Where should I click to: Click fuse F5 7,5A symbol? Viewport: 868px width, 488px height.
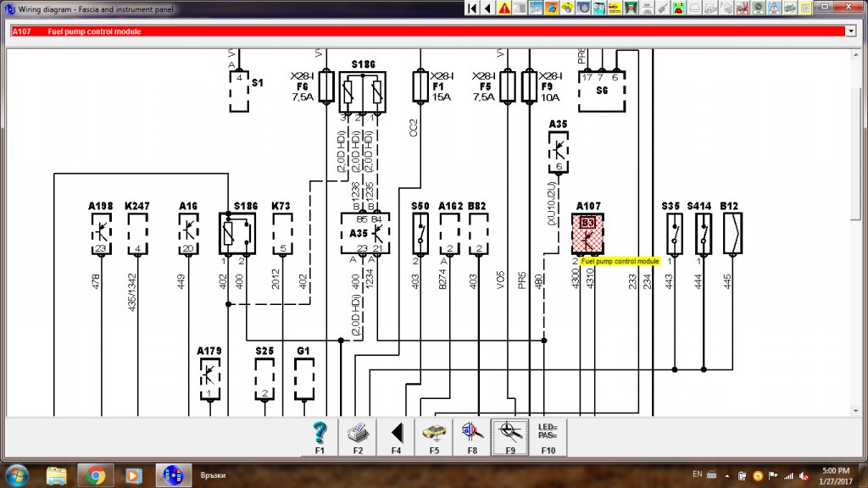508,86
